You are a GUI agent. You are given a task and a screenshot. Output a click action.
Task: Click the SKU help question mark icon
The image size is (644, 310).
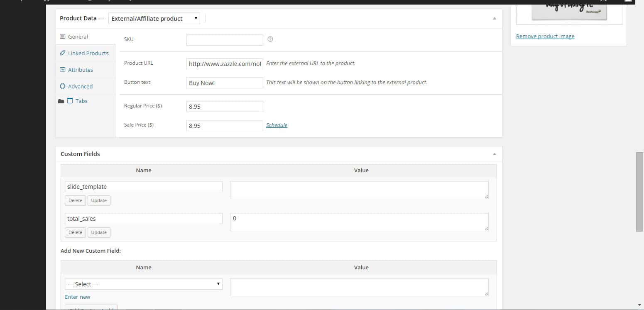(x=270, y=39)
